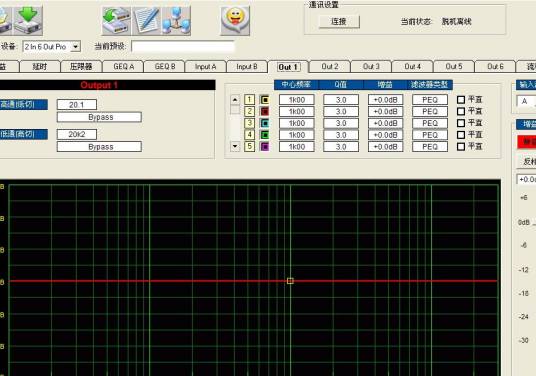
Task: Click the purple color icon for EQ band 5
Action: [x=264, y=147]
